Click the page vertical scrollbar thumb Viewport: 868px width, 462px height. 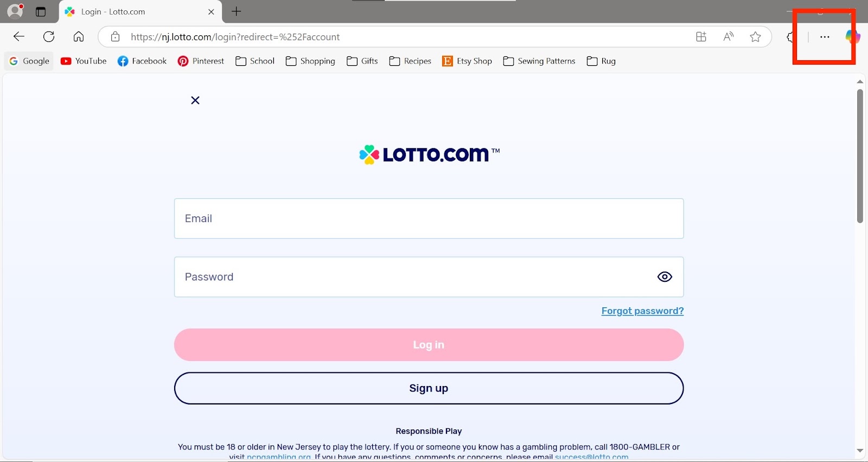click(x=860, y=156)
